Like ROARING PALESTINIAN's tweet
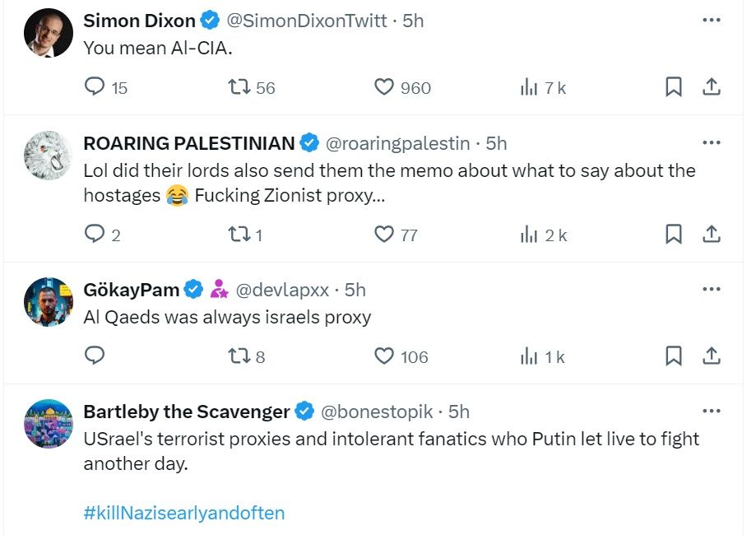The height and width of the screenshot is (535, 756). coord(384,235)
